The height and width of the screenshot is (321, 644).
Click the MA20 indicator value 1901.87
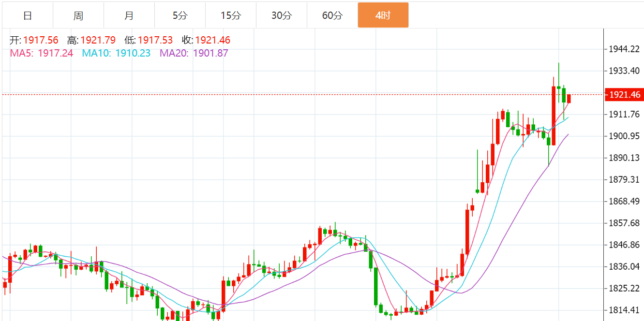[210, 53]
